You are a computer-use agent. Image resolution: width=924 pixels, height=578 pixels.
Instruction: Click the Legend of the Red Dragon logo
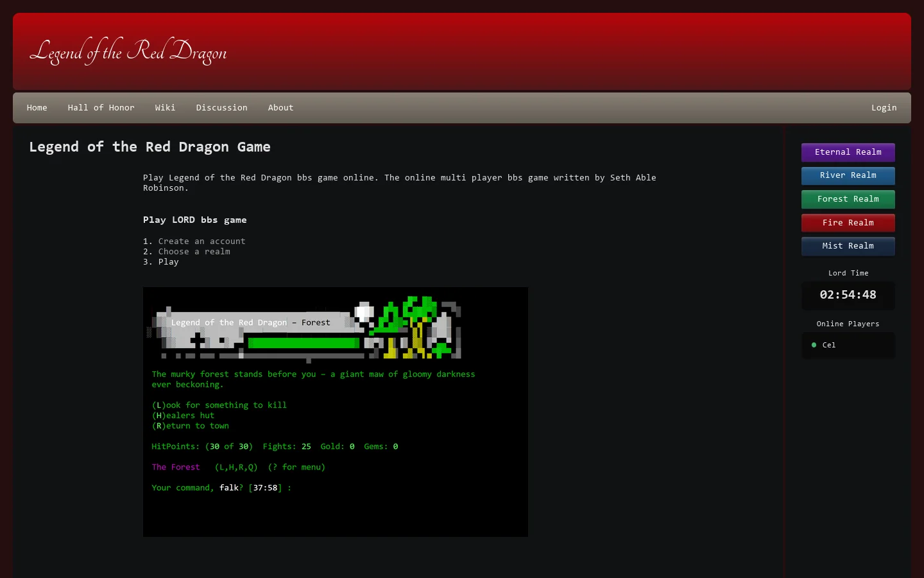pos(128,51)
